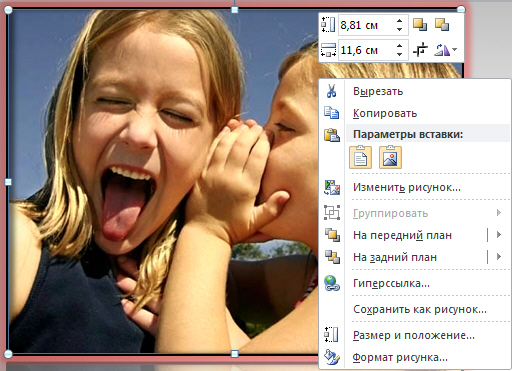
Task: Click the Copy pages icon
Action: [332, 113]
